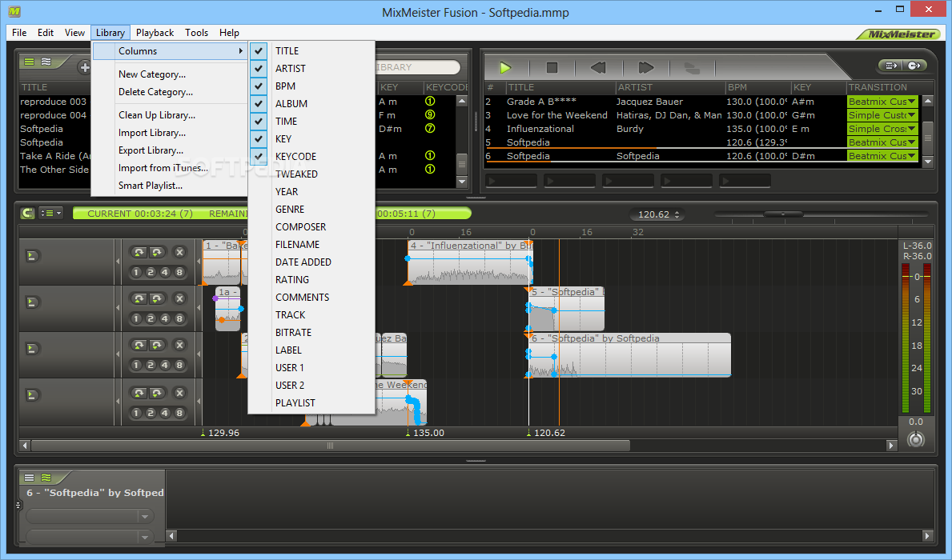Start playback with the green Play button

[x=505, y=67]
